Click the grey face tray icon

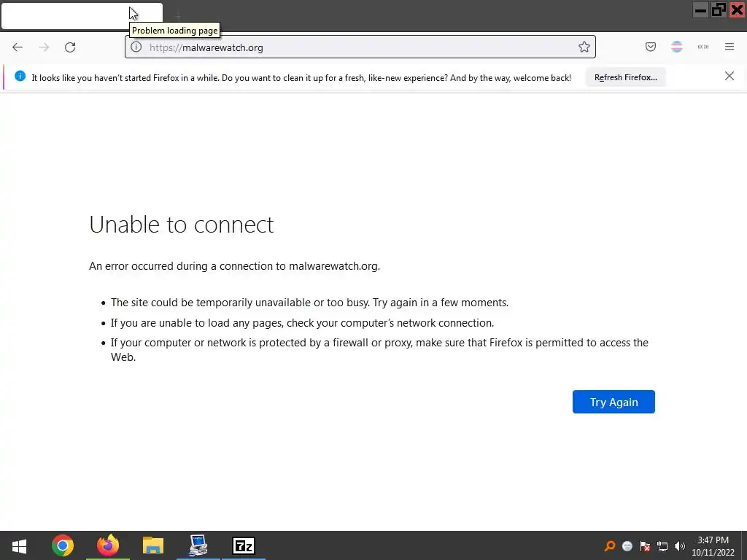pos(627,546)
